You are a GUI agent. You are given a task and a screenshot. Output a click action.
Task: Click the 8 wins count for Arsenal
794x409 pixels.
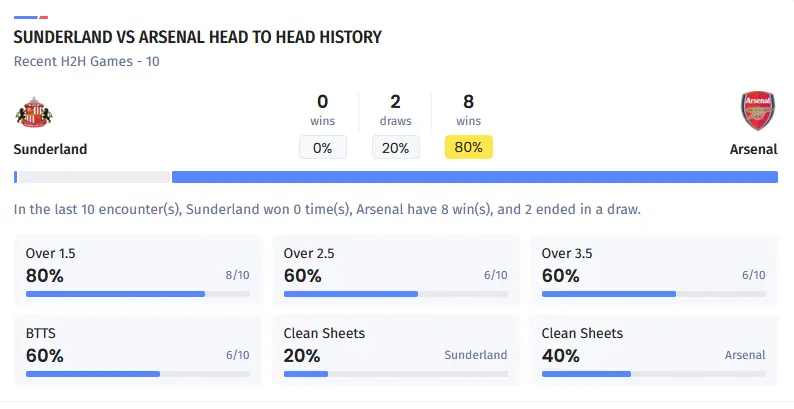[468, 101]
